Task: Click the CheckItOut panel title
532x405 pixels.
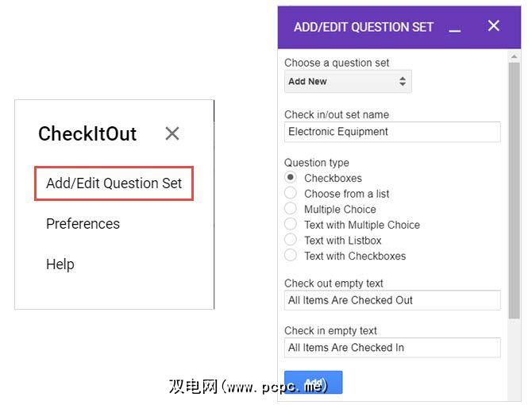Action: 87,133
